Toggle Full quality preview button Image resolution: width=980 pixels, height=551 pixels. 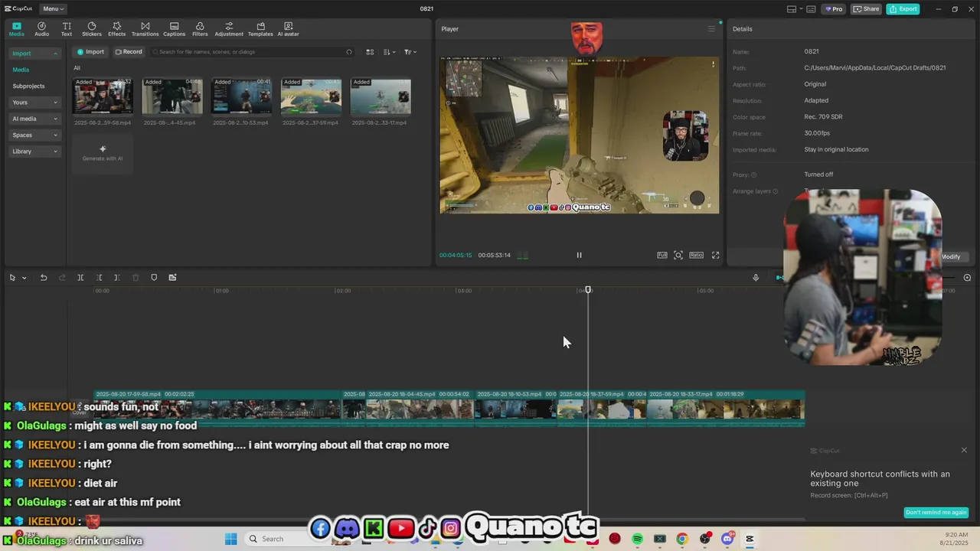click(662, 255)
